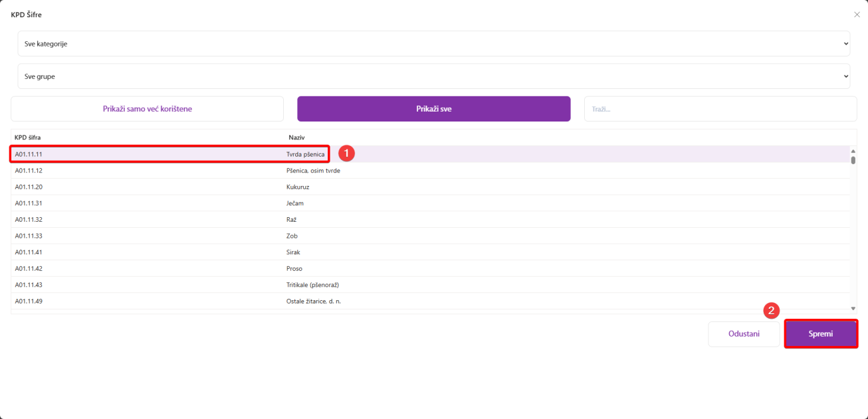Focus the Traži search field
This screenshot has height=419, width=868.
pyautogui.click(x=720, y=109)
